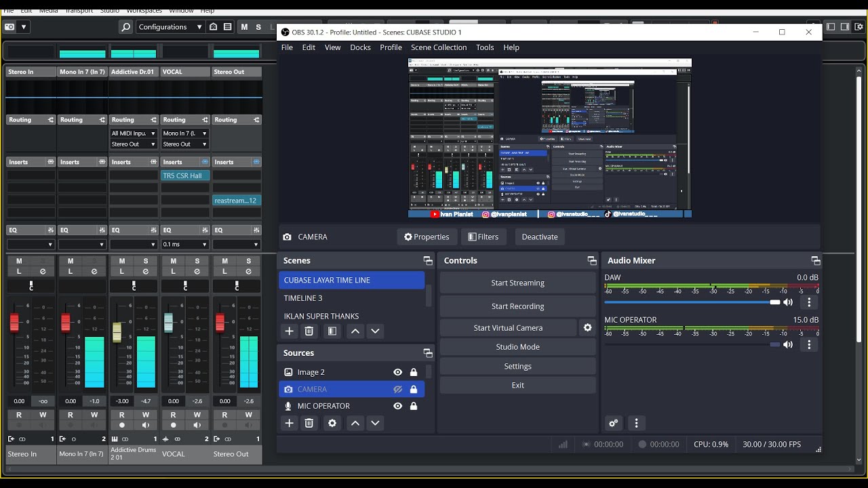Open OBS Docks menu
Viewport: 868px width, 488px height.
tap(360, 47)
